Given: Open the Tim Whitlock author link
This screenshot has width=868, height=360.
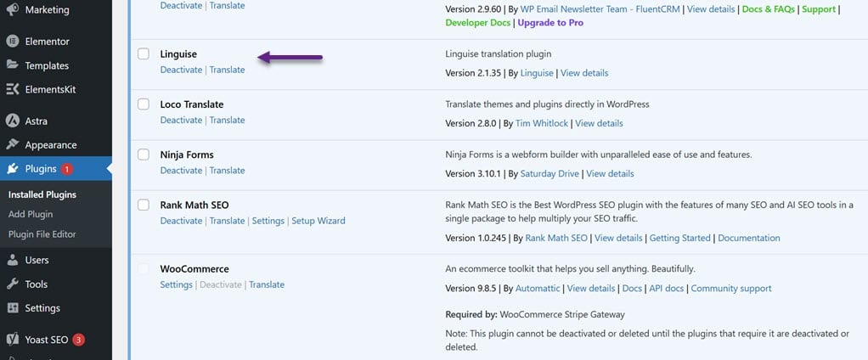Looking at the screenshot, I should point(541,123).
